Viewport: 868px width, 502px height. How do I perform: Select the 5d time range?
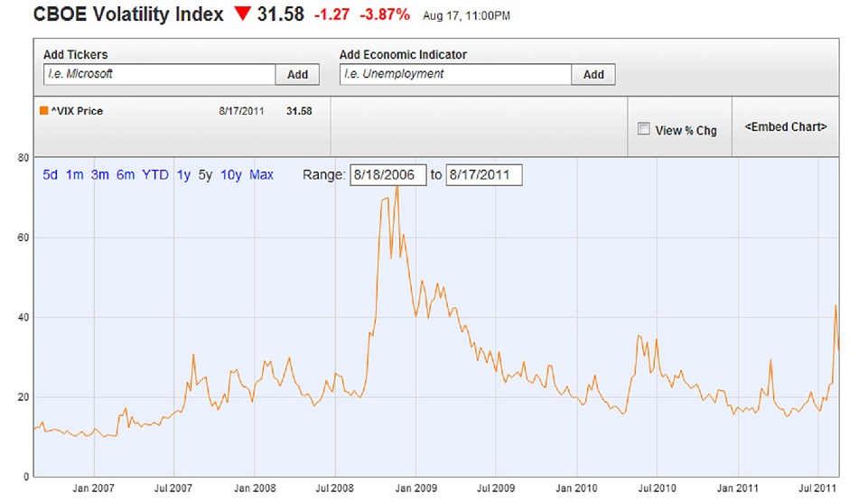50,175
